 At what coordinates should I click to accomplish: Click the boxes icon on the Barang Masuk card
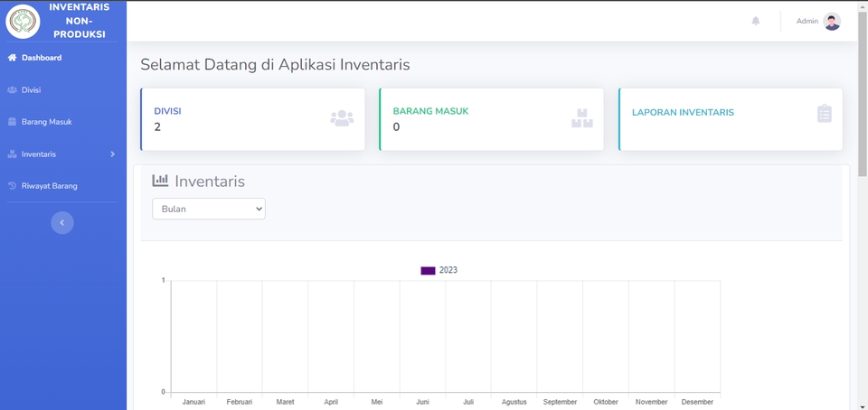[581, 118]
